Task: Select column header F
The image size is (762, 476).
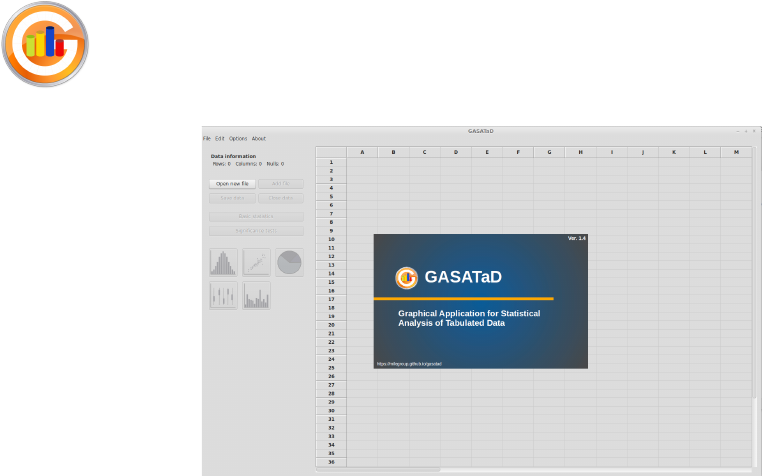Action: tap(518, 152)
